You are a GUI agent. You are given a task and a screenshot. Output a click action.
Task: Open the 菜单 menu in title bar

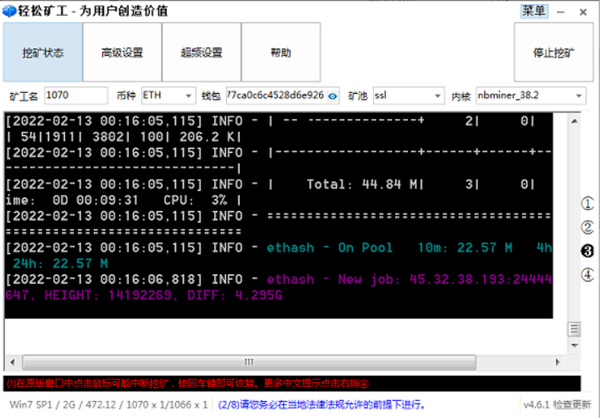click(534, 11)
